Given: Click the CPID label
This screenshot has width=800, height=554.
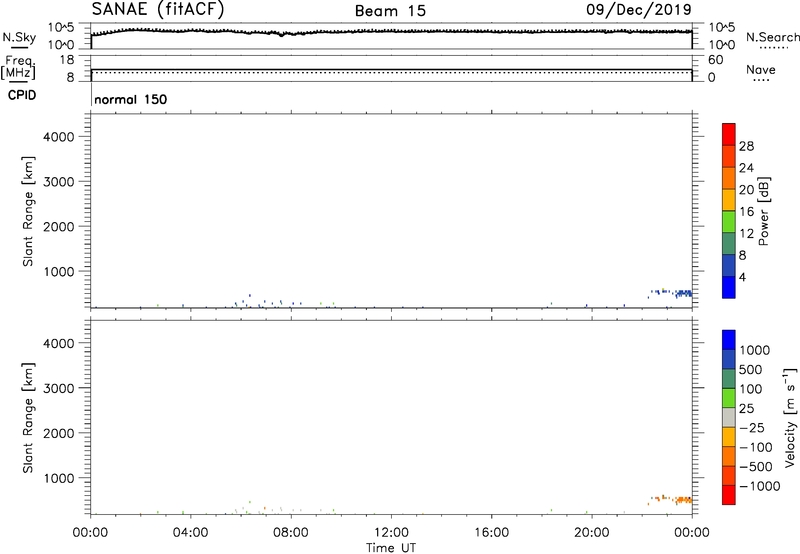Looking at the screenshot, I should (x=22, y=95).
